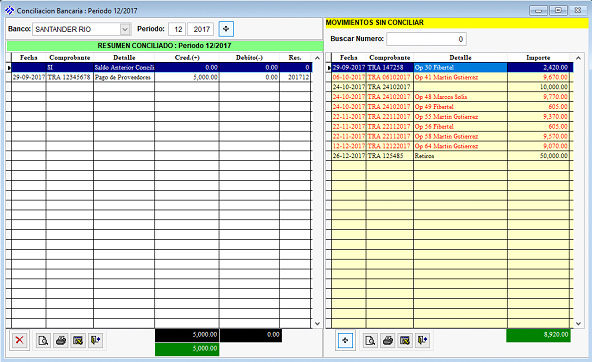This screenshot has width=593, height=362.
Task: Click the left panel export icon
Action: tap(78, 340)
